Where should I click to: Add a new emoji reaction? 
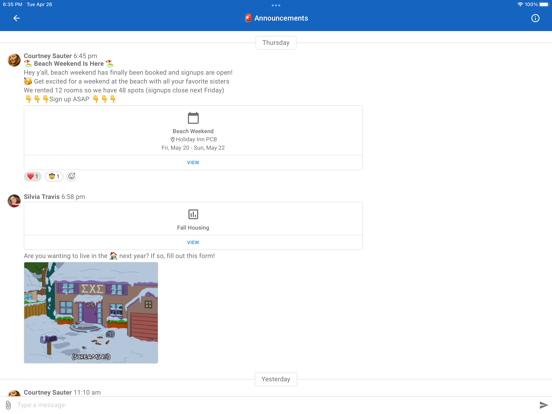click(71, 176)
